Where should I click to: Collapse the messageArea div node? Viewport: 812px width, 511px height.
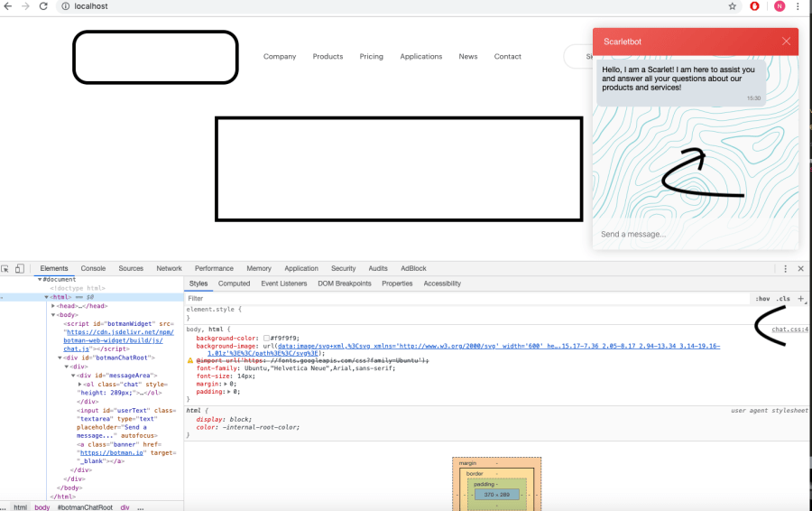[74, 376]
